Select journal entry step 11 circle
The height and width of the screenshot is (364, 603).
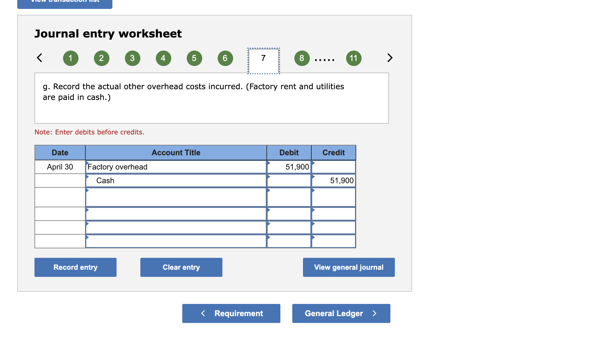click(x=354, y=58)
